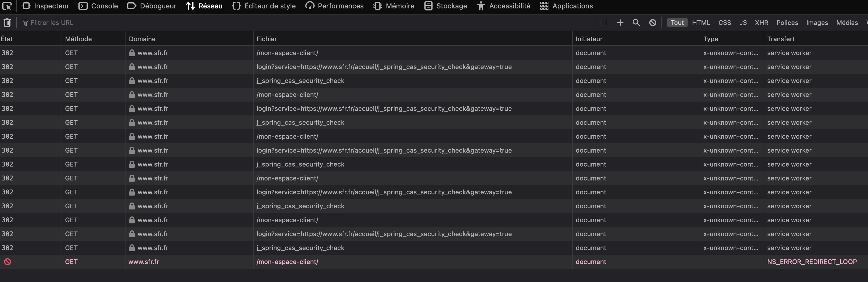The height and width of the screenshot is (282, 868).
Task: Click the plus icon to add request
Action: tap(620, 23)
